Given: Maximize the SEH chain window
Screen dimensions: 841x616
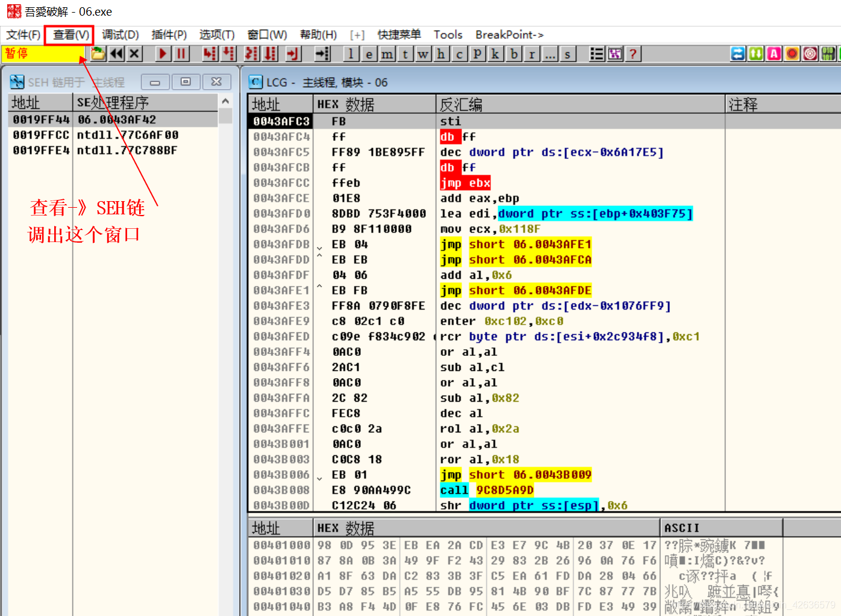Looking at the screenshot, I should (x=186, y=82).
